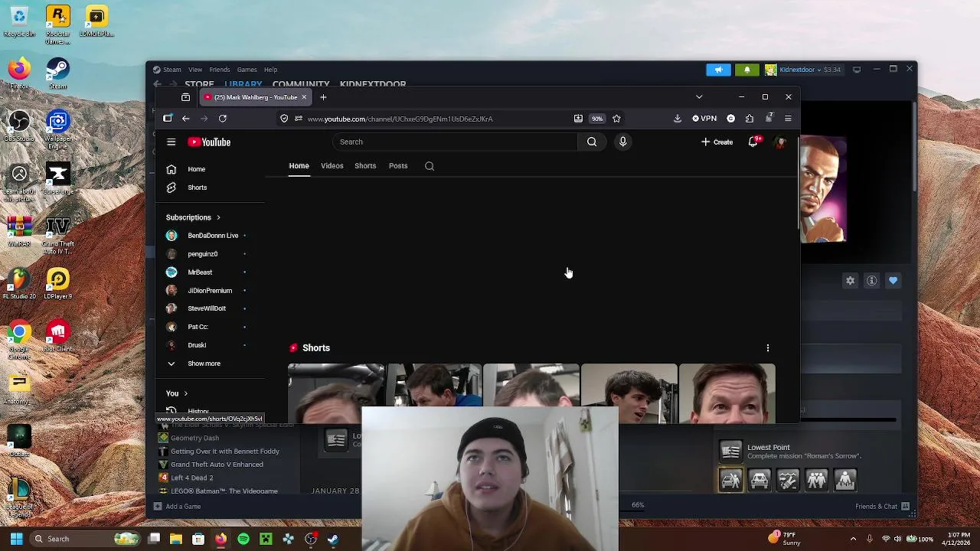
Task: Open SteveWillDoIt subscription
Action: [207, 308]
